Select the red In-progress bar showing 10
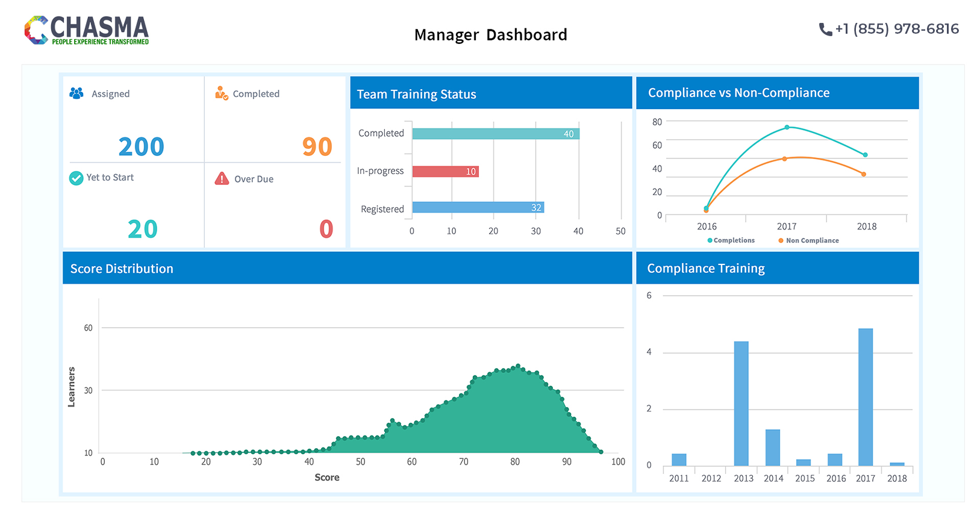This screenshot has height=518, width=980. 445,172
